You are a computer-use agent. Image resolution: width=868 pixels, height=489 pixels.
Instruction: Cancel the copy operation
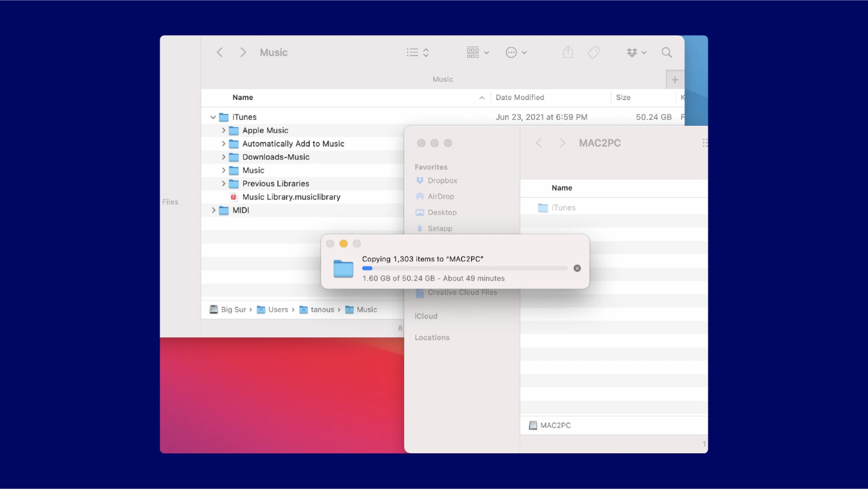click(577, 268)
